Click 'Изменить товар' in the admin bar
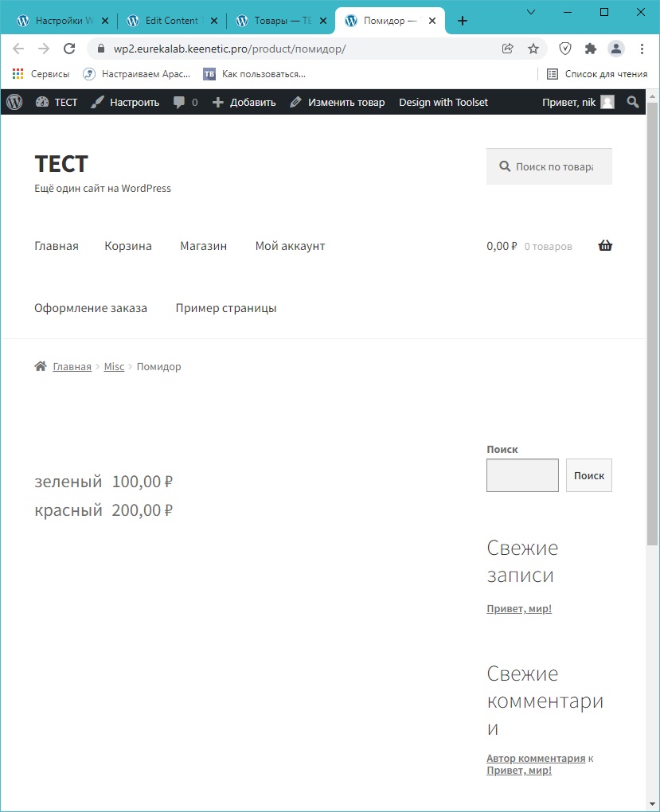 tap(337, 102)
